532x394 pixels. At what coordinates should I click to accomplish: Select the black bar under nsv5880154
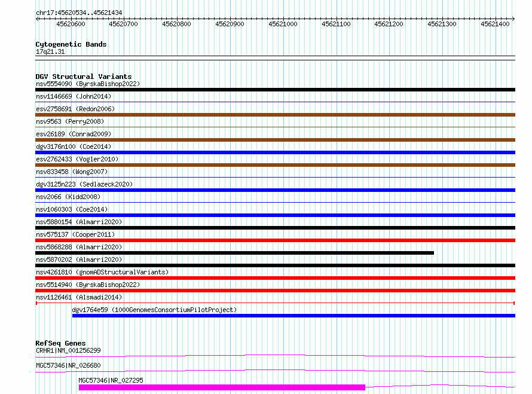[275, 228]
